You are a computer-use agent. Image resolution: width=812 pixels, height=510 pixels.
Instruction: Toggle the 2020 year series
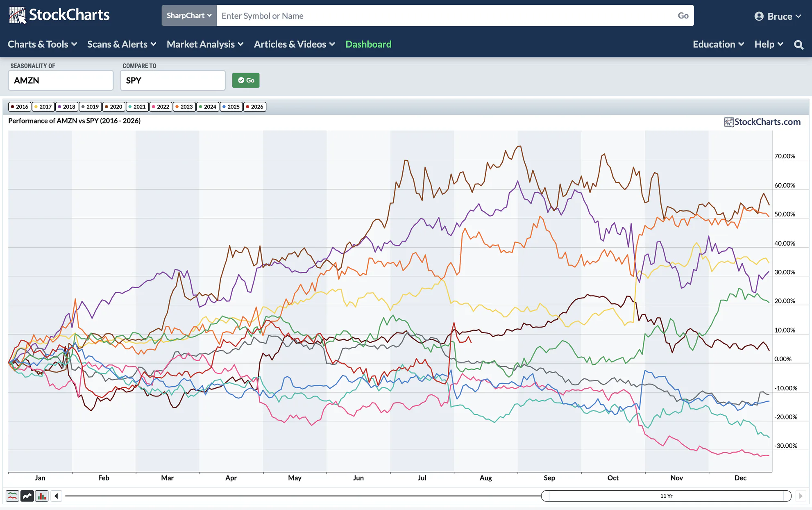(113, 107)
